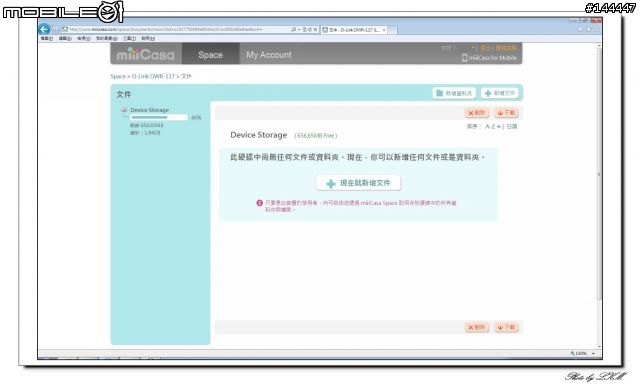Stop page loading with the X icon
Image resolution: width=640 pixels, height=388 pixels.
[x=315, y=29]
